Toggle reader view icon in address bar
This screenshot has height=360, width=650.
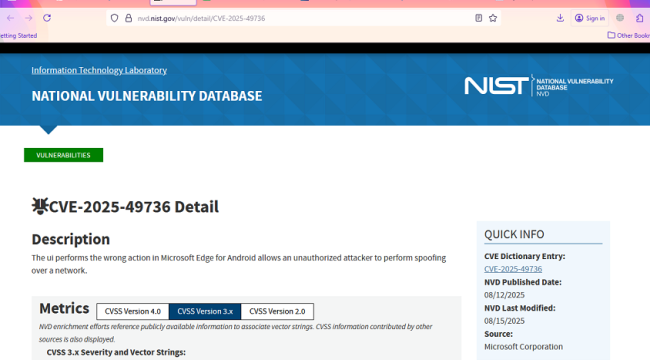pyautogui.click(x=478, y=18)
